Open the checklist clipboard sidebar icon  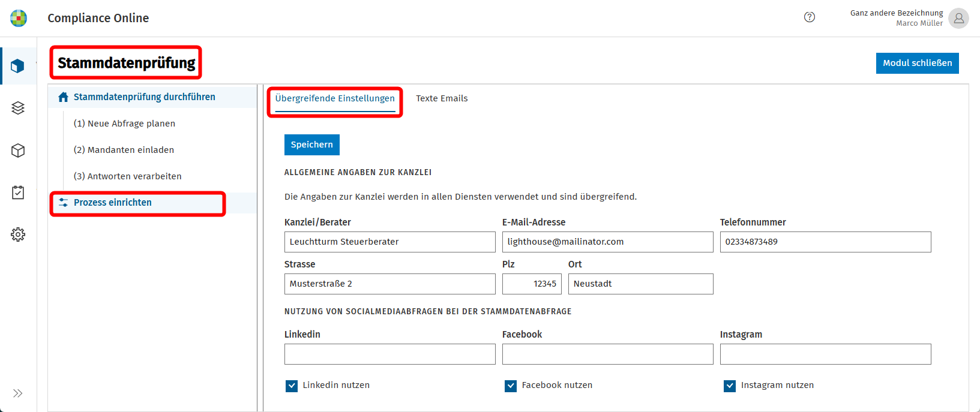click(18, 193)
